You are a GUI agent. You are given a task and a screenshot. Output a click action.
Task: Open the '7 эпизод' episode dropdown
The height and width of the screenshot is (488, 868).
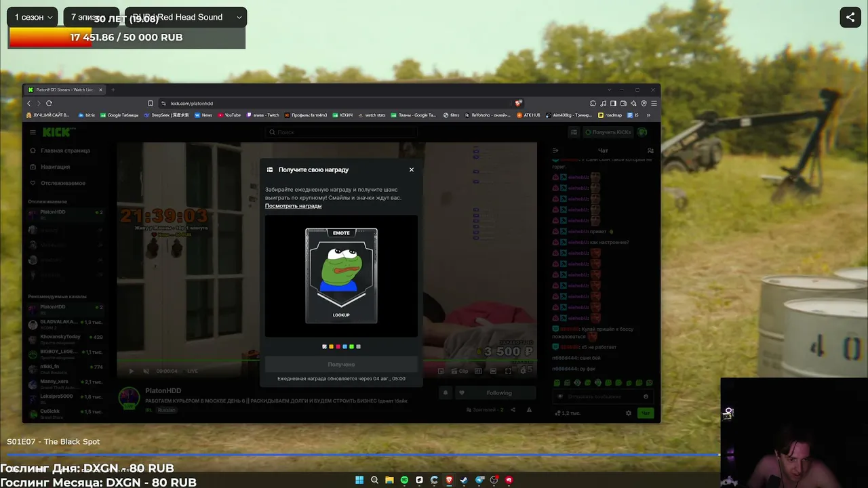tap(91, 17)
